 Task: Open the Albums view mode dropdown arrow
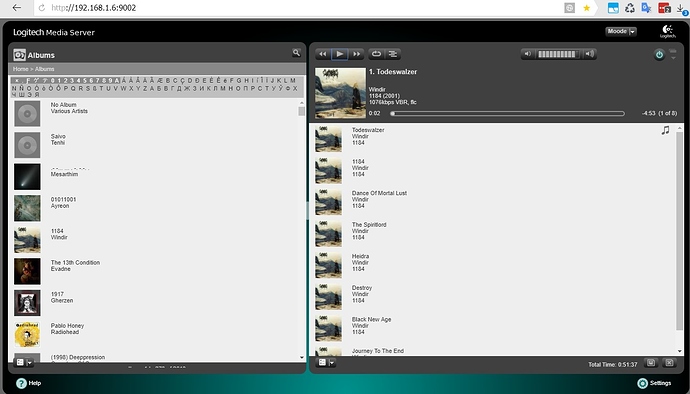click(29, 363)
